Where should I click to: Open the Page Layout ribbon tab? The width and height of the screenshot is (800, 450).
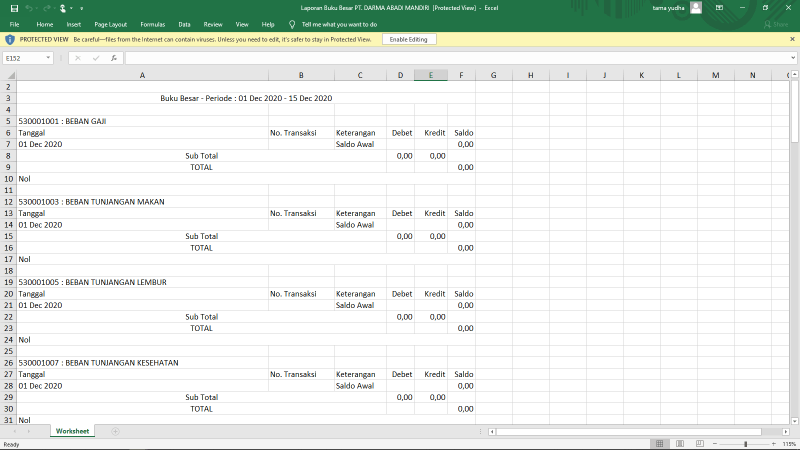click(x=110, y=23)
